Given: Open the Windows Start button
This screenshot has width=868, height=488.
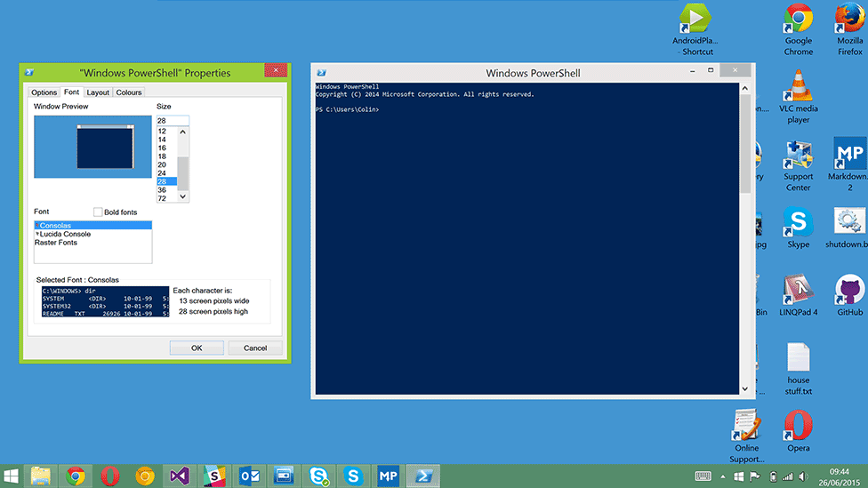Looking at the screenshot, I should [11, 476].
